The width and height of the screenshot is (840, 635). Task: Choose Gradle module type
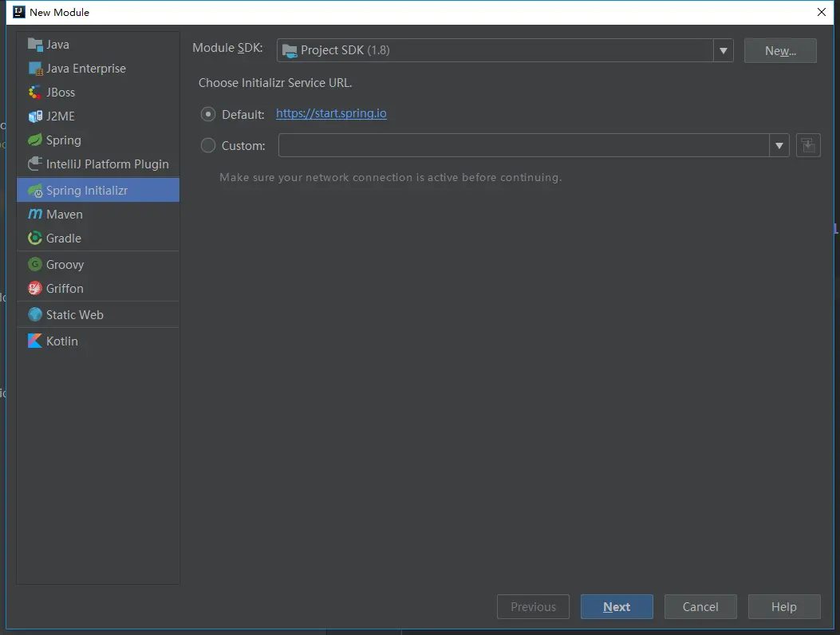click(x=98, y=238)
